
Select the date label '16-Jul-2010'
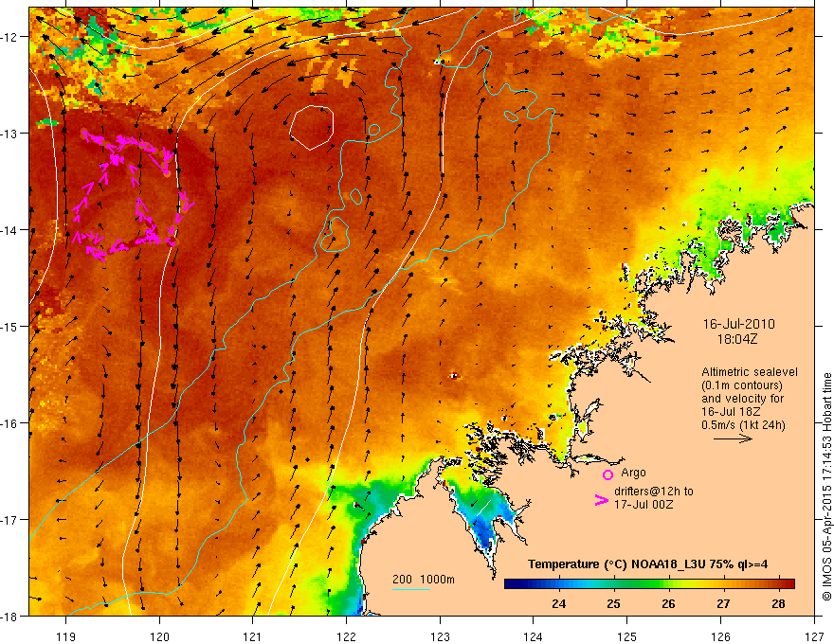pos(739,324)
